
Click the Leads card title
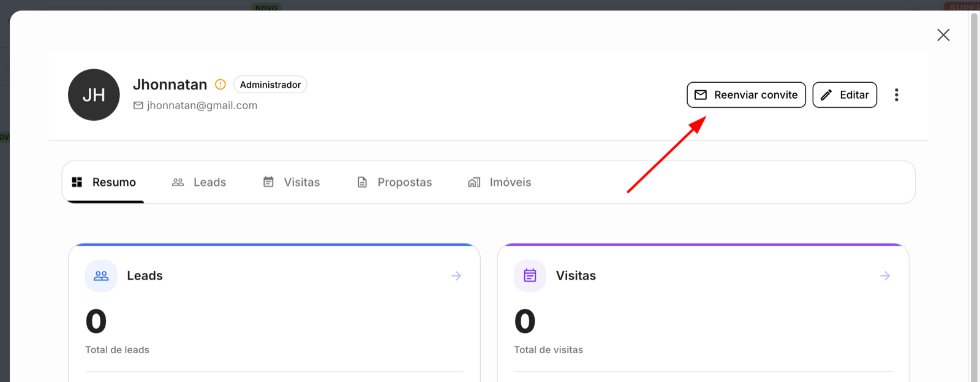(x=145, y=276)
